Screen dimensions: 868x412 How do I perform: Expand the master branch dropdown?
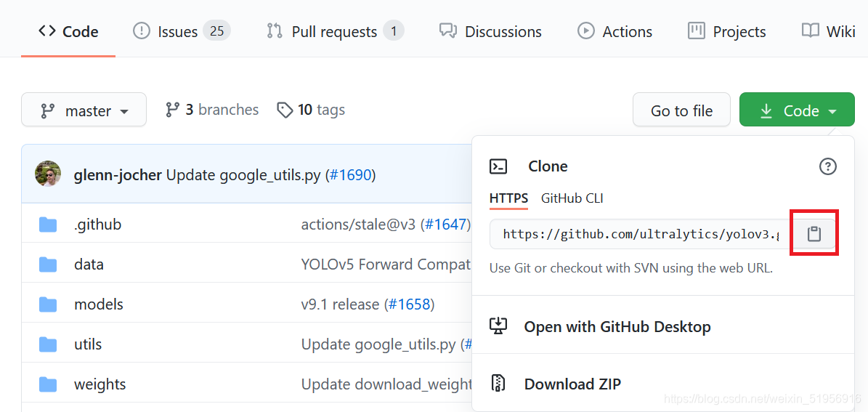click(x=84, y=110)
